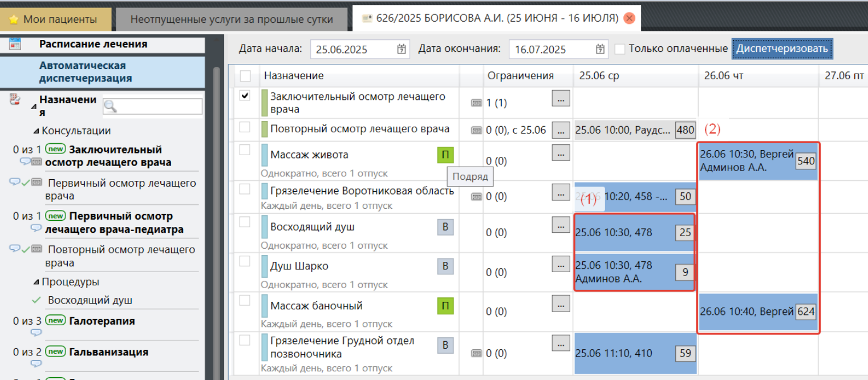Collapse the Консультации tree group

tap(36, 131)
